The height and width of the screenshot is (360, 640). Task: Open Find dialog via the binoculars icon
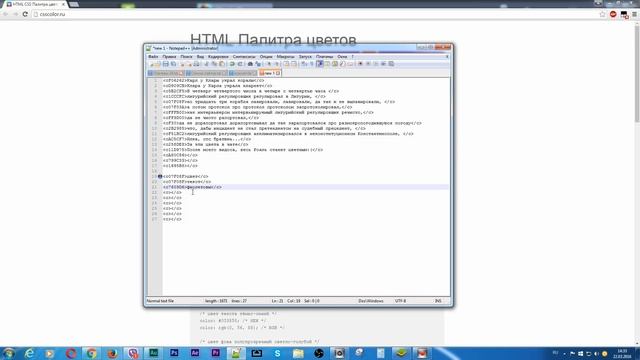coord(250,64)
